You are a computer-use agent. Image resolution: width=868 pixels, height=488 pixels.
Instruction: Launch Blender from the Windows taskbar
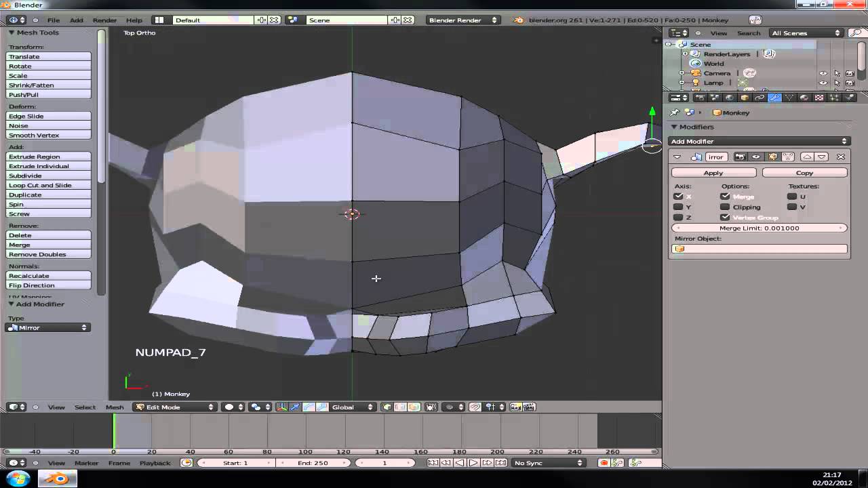pyautogui.click(x=58, y=479)
